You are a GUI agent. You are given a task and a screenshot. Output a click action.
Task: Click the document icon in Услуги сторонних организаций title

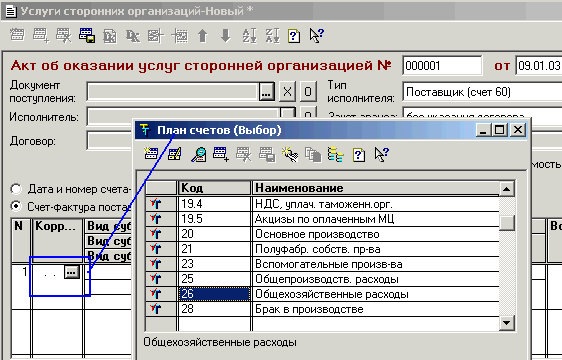pos(11,11)
